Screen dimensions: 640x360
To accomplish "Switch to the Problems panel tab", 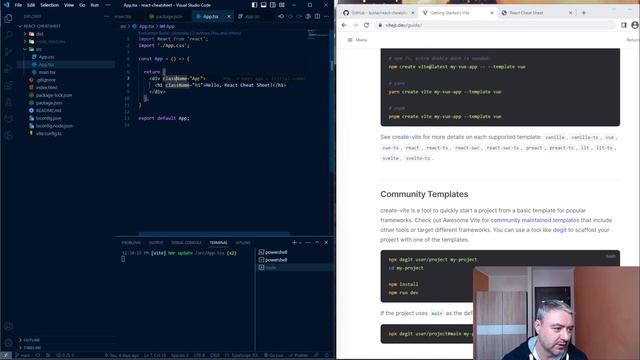I will 131,242.
